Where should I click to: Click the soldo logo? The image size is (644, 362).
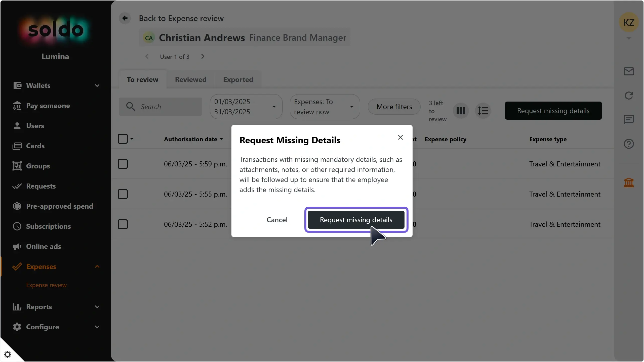click(56, 30)
